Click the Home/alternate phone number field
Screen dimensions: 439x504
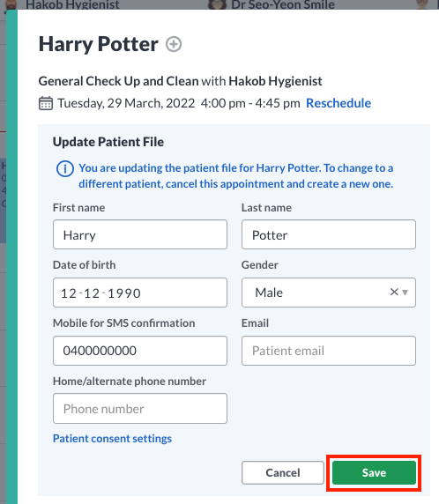[x=140, y=408]
